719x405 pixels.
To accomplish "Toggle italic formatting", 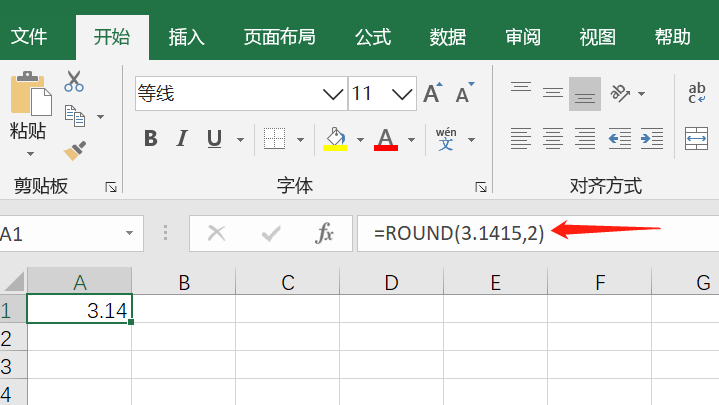I will pyautogui.click(x=182, y=139).
